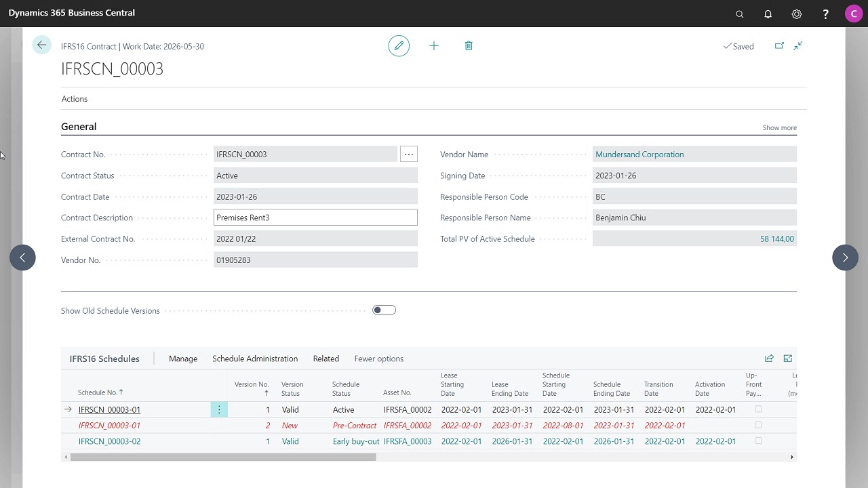Expand IFRS16 Schedules part to full view
The width and height of the screenshot is (868, 488).
point(788,359)
